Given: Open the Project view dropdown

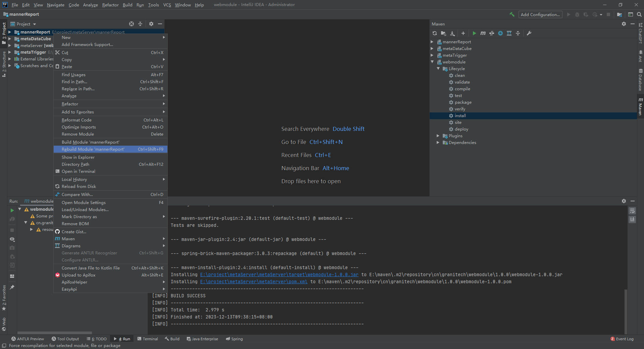Looking at the screenshot, I should [23, 24].
